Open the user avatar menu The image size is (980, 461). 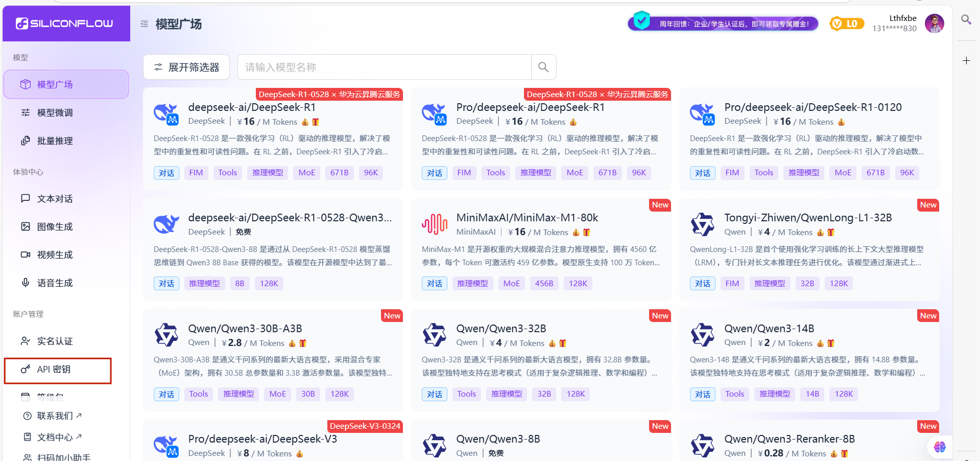tap(935, 24)
